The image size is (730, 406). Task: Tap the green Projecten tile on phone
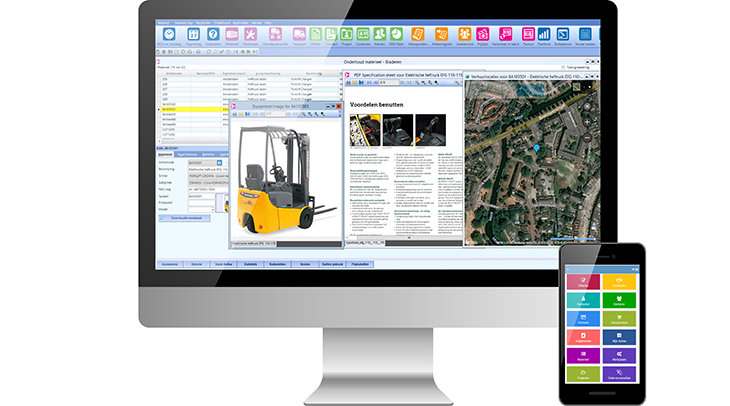pyautogui.click(x=583, y=374)
